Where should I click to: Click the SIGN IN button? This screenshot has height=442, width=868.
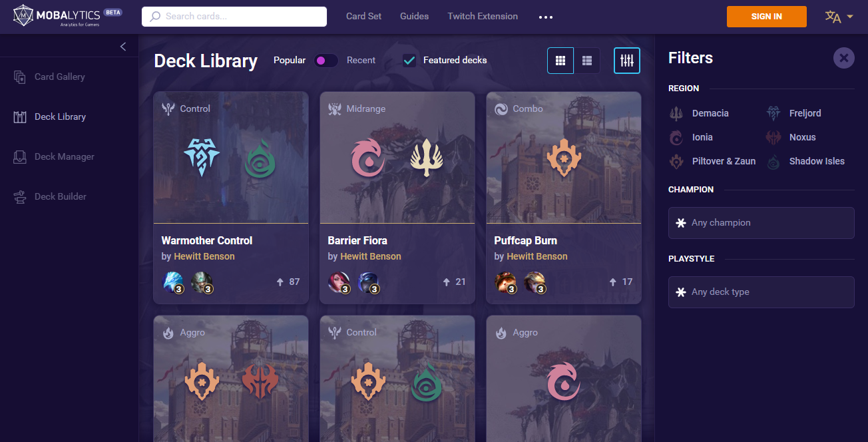[767, 17]
